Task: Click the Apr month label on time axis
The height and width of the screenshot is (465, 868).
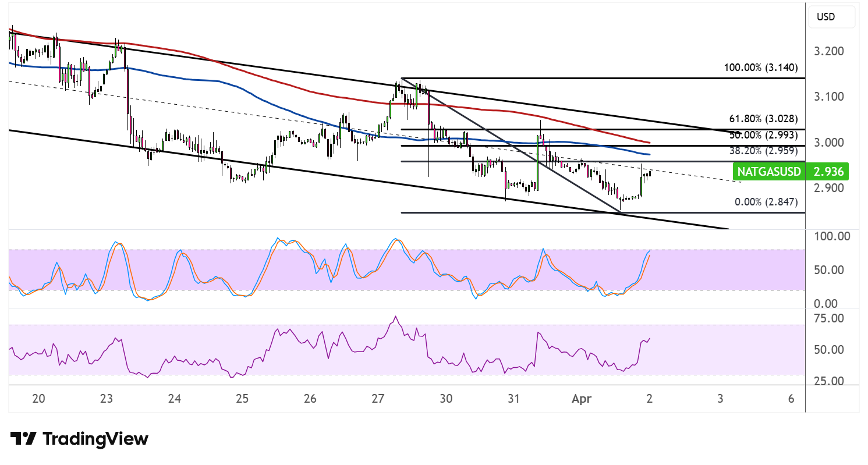Action: [582, 399]
